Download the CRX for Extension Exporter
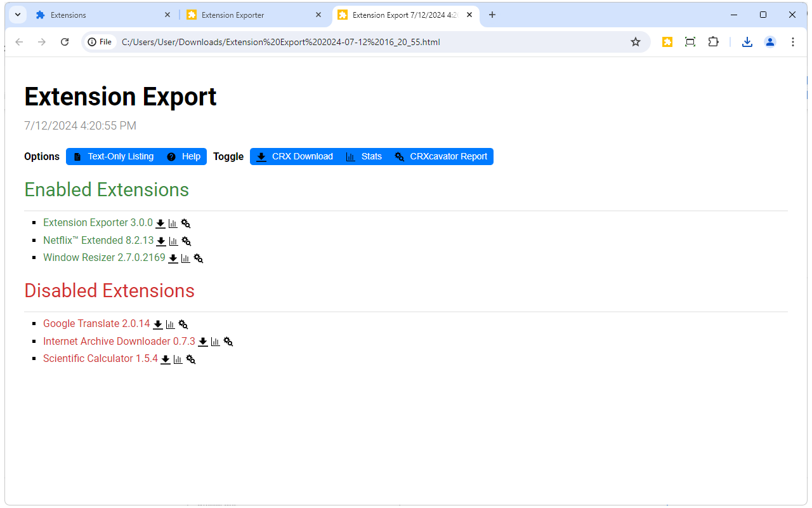812x508 pixels. coord(160,223)
